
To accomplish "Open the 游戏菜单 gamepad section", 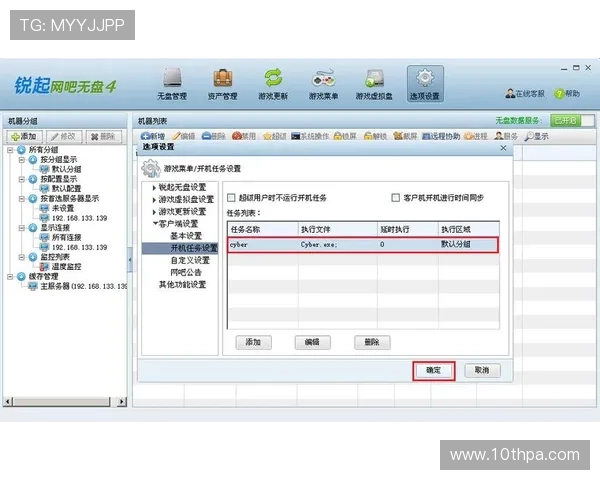I will coord(323,84).
